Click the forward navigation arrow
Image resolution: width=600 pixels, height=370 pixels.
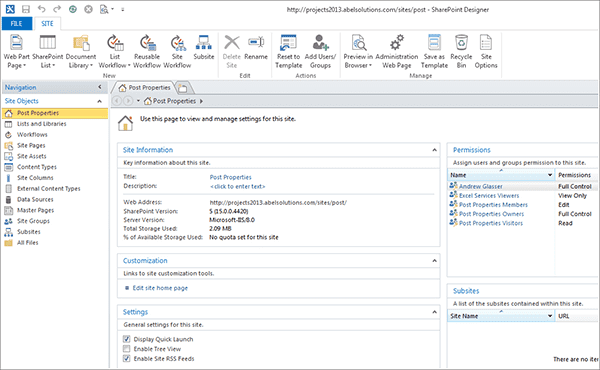coord(128,101)
